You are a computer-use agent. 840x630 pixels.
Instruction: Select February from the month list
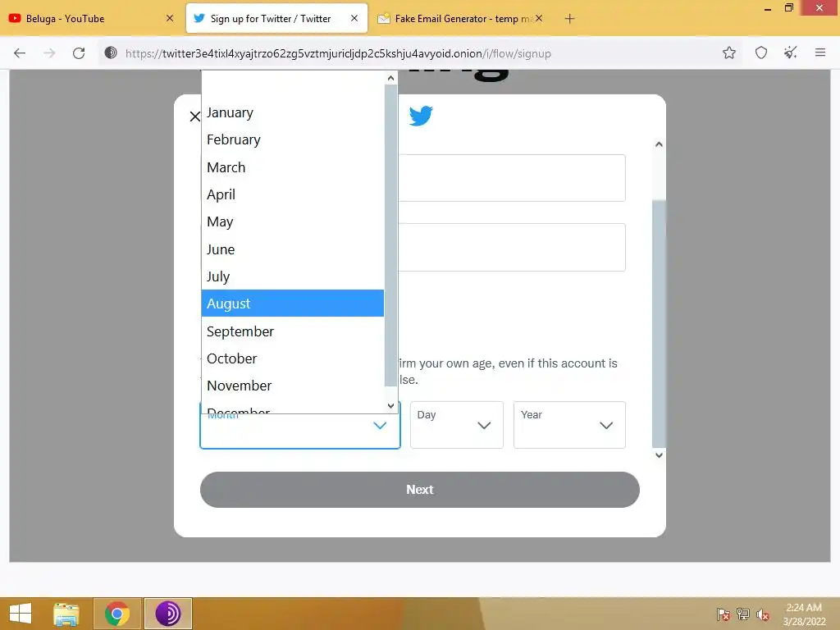click(293, 139)
